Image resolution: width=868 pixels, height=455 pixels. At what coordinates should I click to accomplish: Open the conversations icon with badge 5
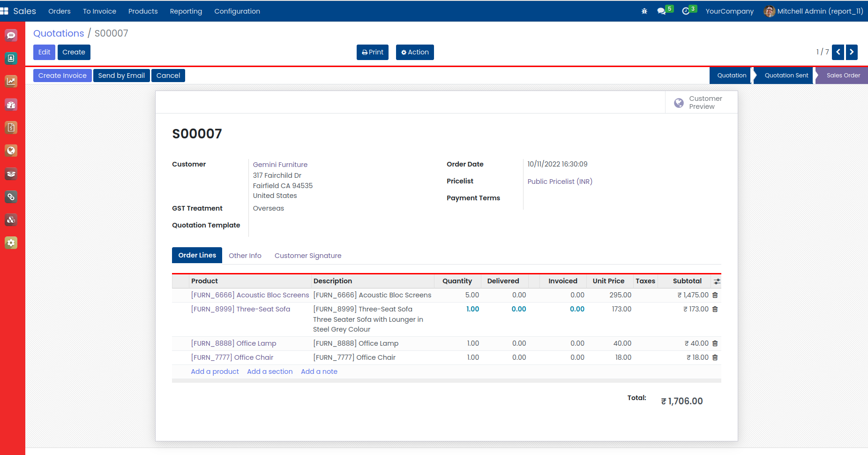(662, 11)
